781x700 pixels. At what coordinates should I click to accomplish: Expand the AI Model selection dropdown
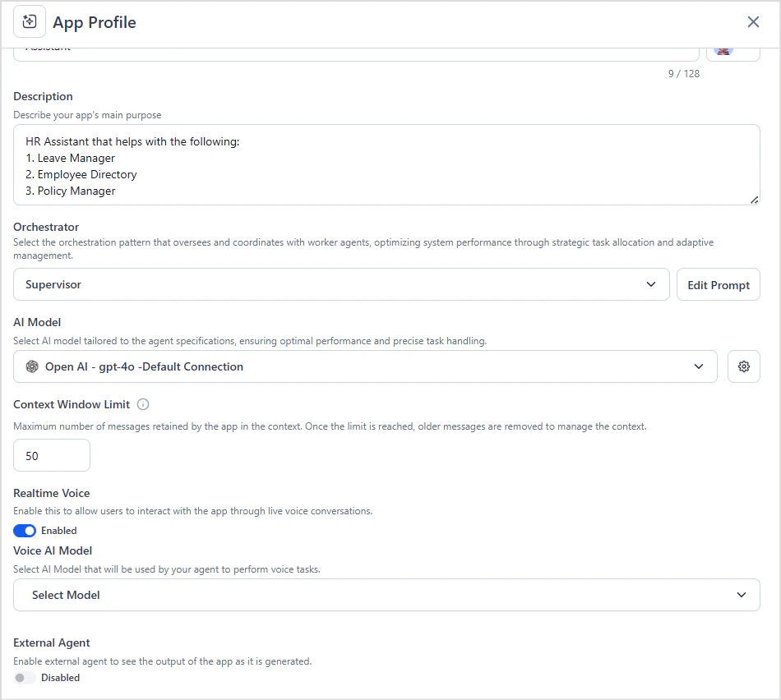[366, 366]
